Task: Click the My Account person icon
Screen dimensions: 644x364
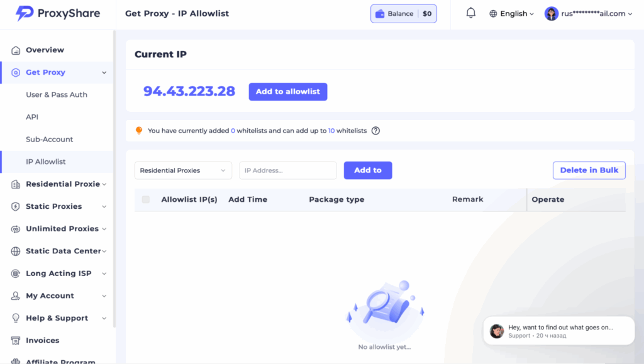Action: pyautogui.click(x=16, y=296)
